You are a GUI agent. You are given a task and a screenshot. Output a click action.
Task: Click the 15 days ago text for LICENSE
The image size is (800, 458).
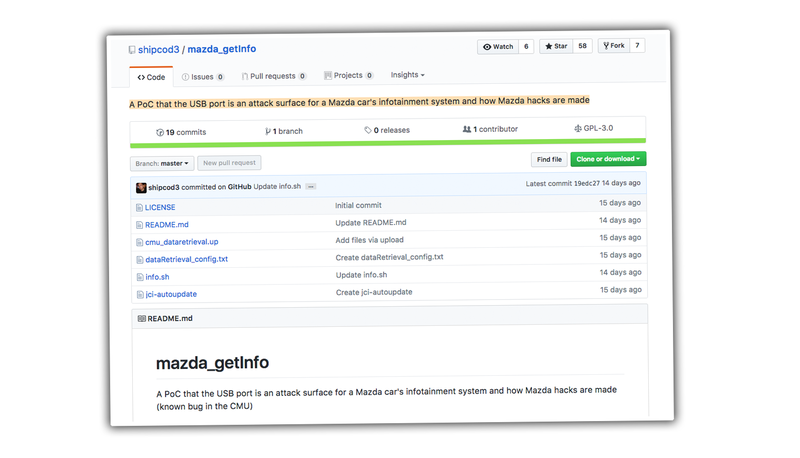[x=620, y=203]
